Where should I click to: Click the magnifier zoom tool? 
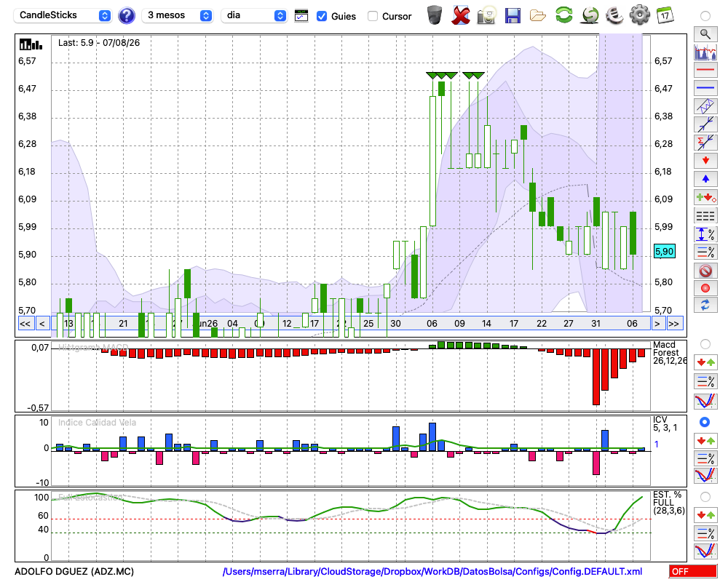click(705, 34)
